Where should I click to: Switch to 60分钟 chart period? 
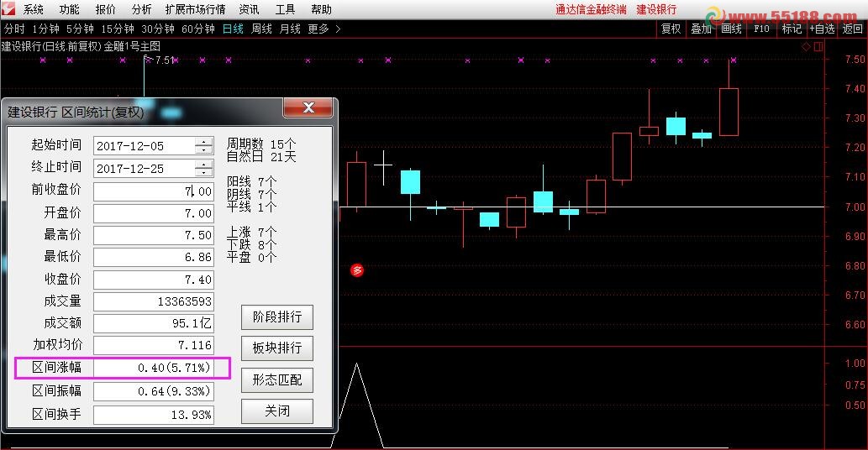[x=198, y=29]
